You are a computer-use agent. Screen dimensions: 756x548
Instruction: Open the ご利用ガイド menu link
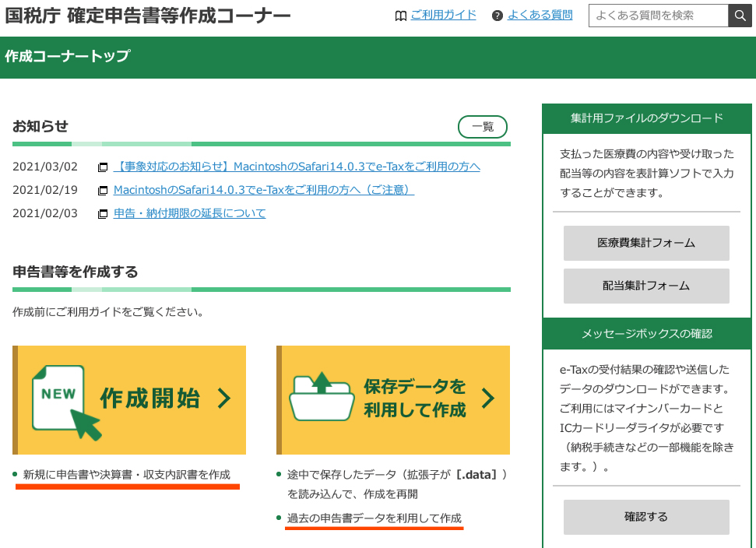pyautogui.click(x=444, y=15)
